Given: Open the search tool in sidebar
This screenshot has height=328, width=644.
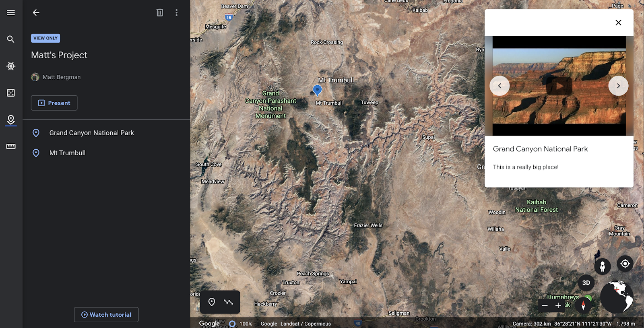Looking at the screenshot, I should [11, 39].
